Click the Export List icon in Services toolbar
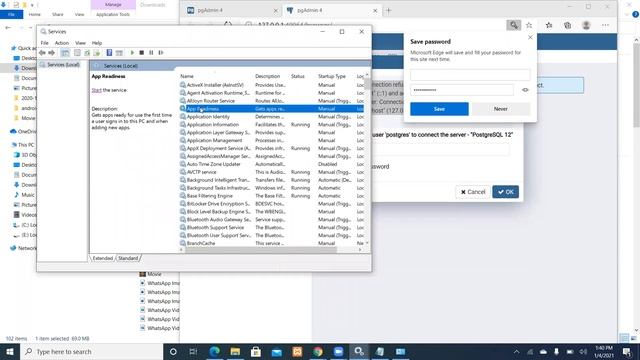The width and height of the screenshot is (640, 360). pos(97,53)
